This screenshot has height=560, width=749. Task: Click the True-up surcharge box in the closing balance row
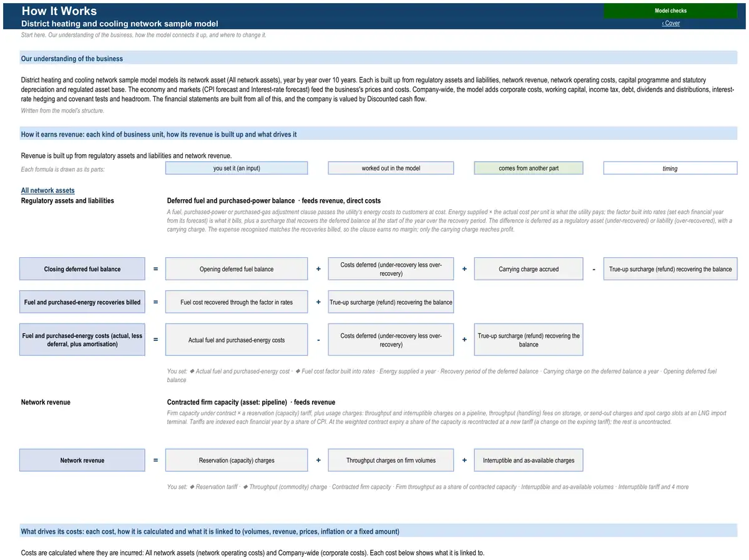point(670,269)
